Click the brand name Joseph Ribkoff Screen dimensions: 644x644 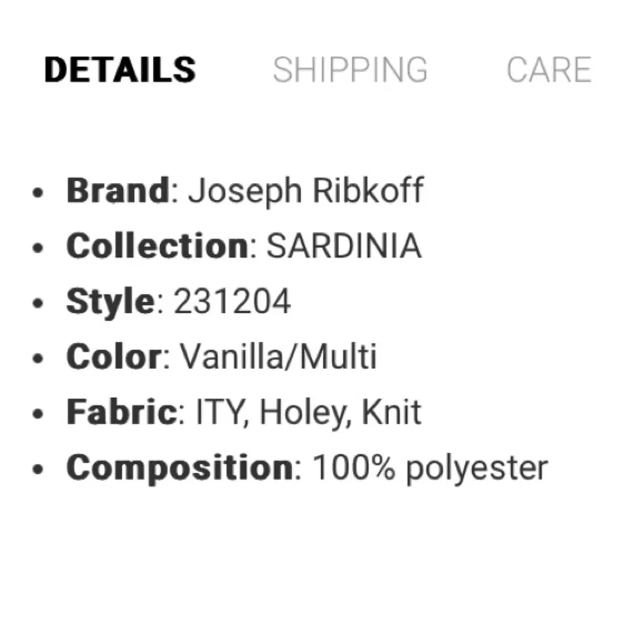point(307,190)
